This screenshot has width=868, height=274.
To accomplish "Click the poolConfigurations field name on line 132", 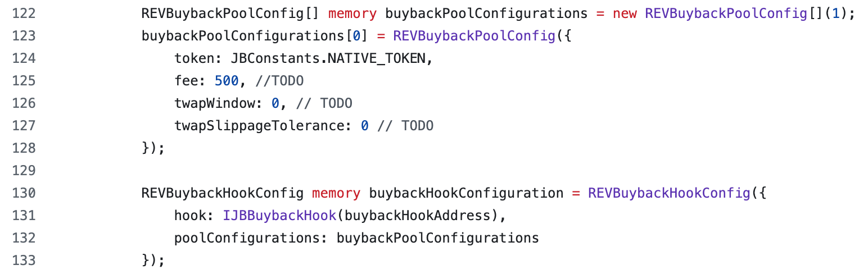I will pyautogui.click(x=247, y=238).
